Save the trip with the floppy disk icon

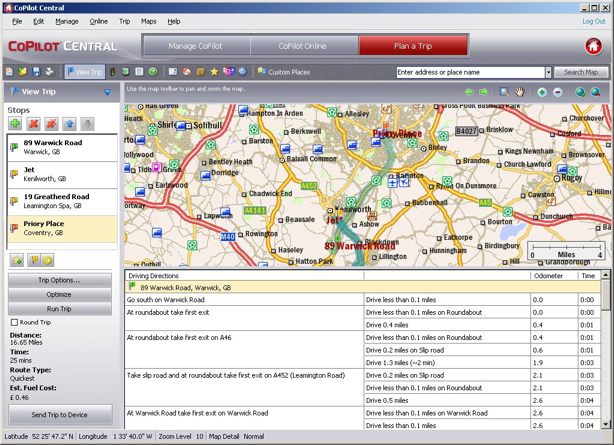pyautogui.click(x=36, y=72)
